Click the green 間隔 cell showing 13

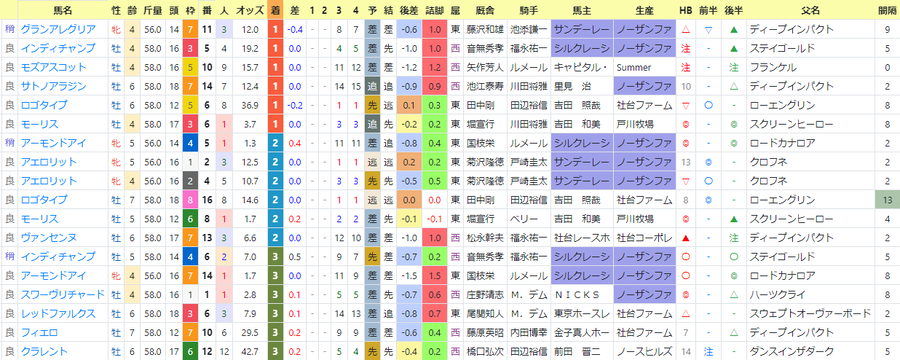pos(887,200)
